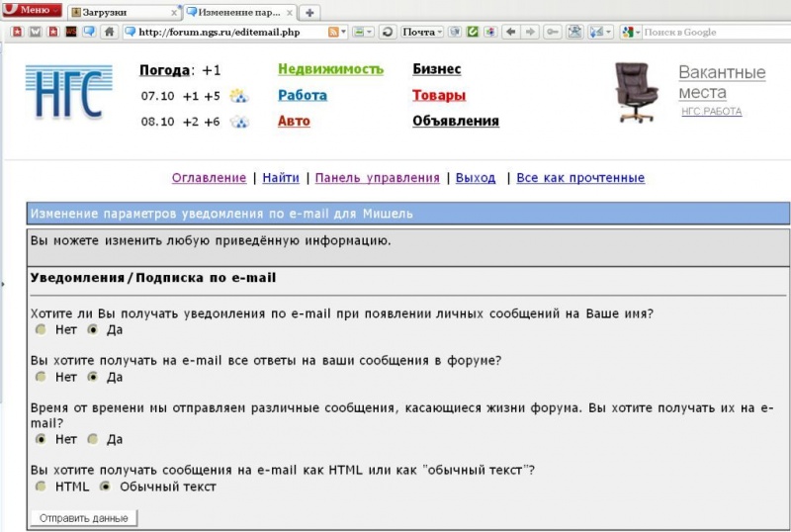Click the forward navigation arrow
The height and width of the screenshot is (532, 791).
coord(531,32)
